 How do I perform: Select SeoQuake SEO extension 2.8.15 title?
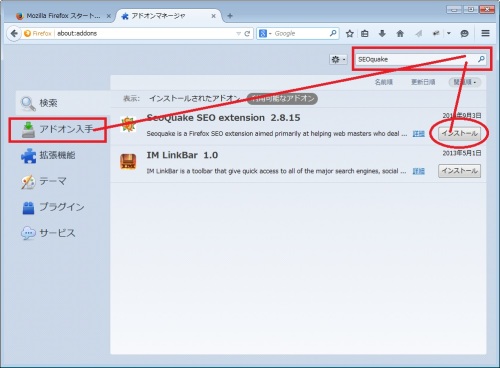point(223,118)
